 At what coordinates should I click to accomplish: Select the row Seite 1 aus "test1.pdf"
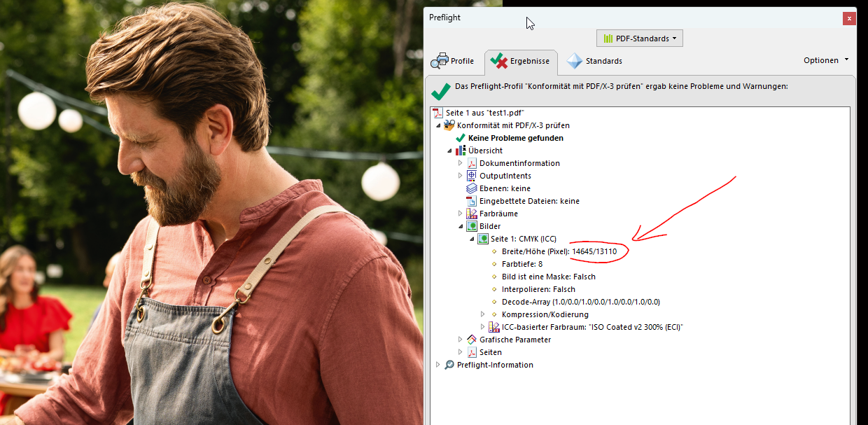point(485,113)
